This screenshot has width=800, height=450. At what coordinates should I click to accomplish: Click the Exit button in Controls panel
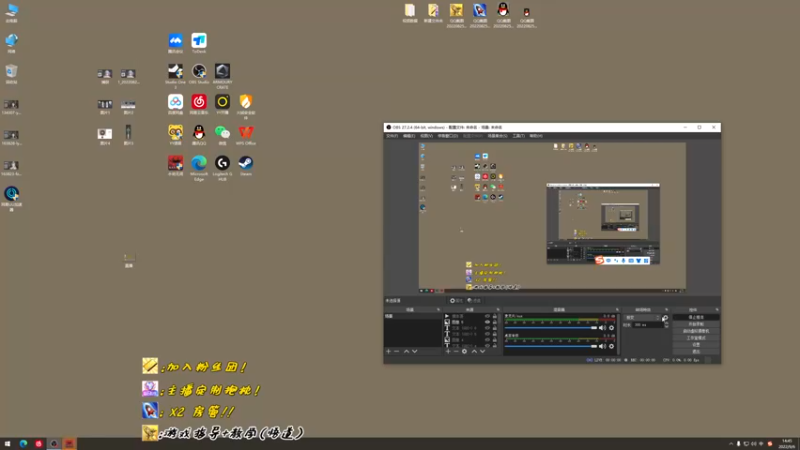click(x=696, y=352)
